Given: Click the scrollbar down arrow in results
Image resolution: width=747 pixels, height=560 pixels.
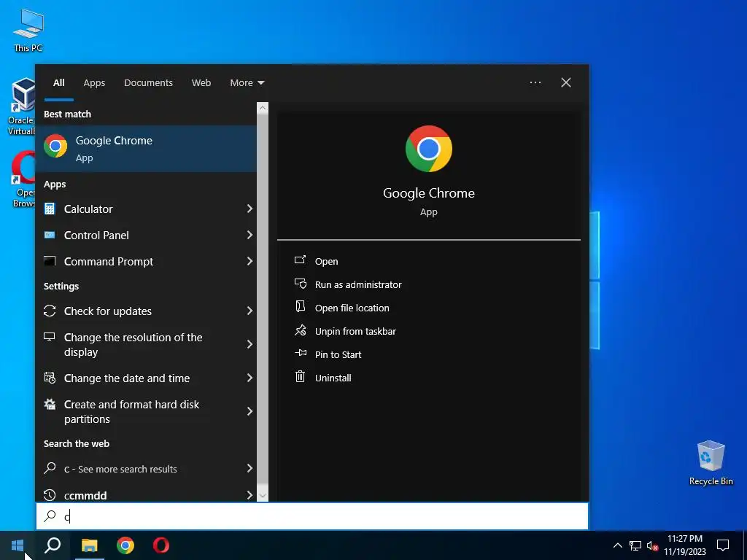Looking at the screenshot, I should [263, 495].
